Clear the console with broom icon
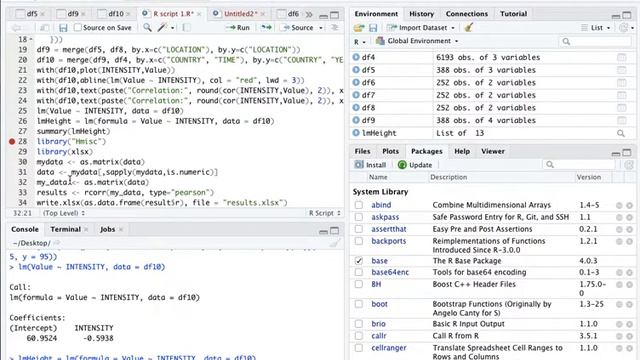Image resolution: width=640 pixels, height=360 pixels. click(334, 243)
